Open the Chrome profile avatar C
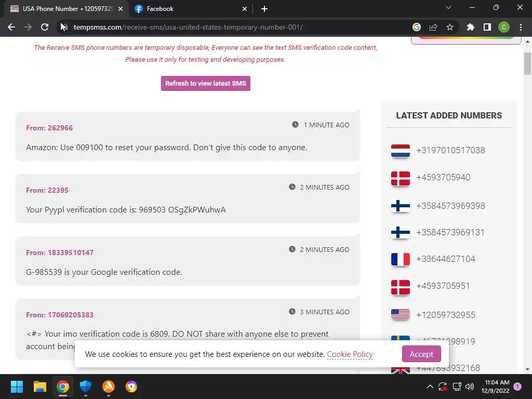Viewport: 532px width, 399px height. (x=504, y=27)
